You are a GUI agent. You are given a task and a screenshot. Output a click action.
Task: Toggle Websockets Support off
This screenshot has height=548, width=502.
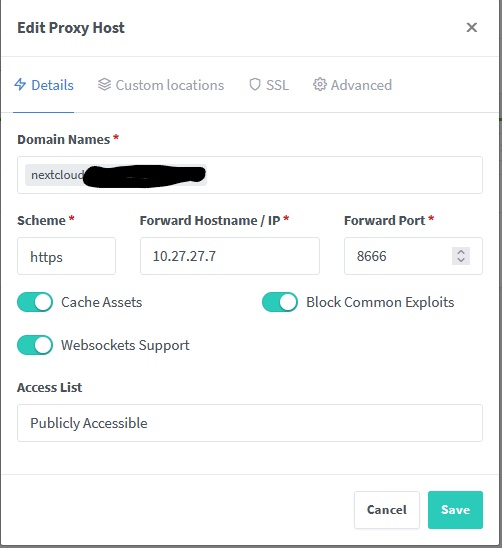pyautogui.click(x=35, y=345)
